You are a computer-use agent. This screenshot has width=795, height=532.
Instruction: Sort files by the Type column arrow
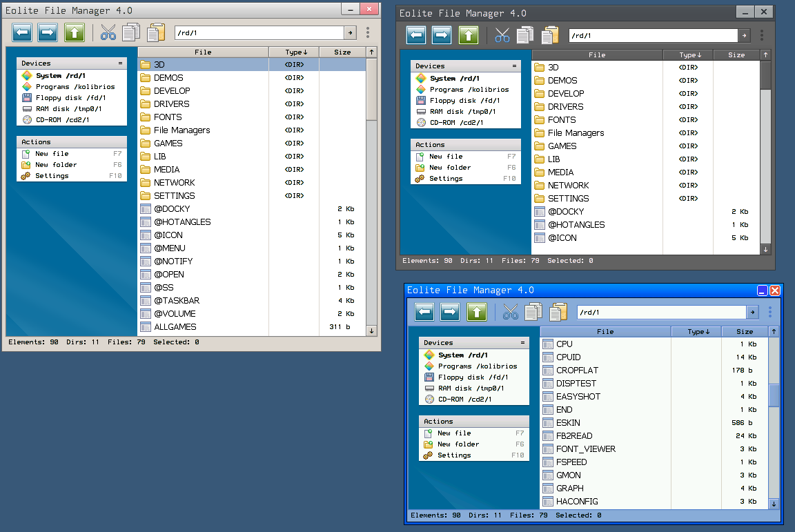tap(306, 51)
